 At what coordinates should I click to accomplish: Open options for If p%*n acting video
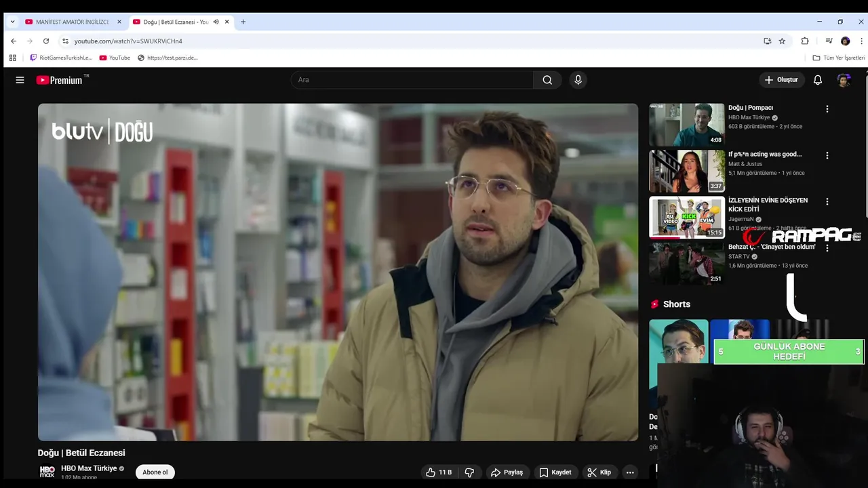(827, 155)
